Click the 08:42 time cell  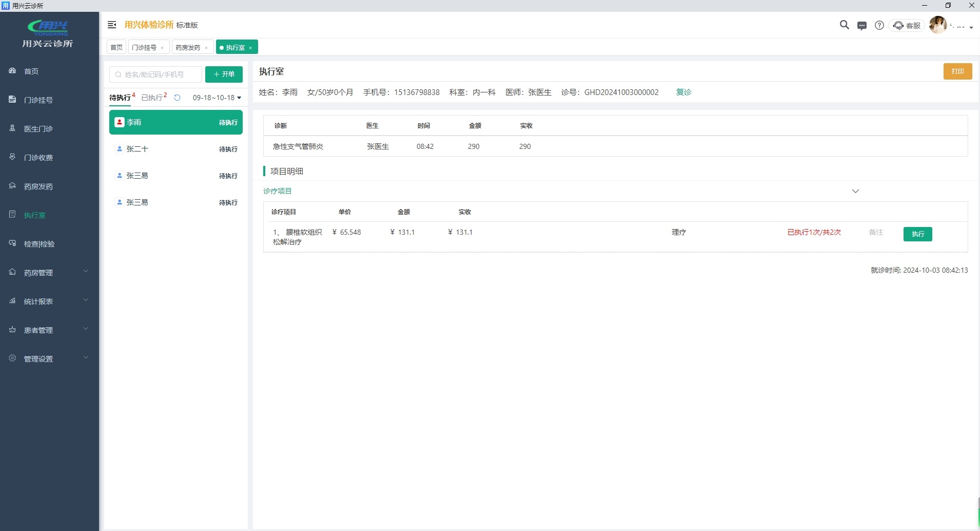point(425,146)
